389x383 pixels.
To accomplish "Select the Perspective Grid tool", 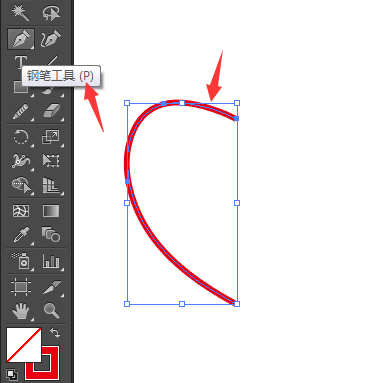I will 51,185.
